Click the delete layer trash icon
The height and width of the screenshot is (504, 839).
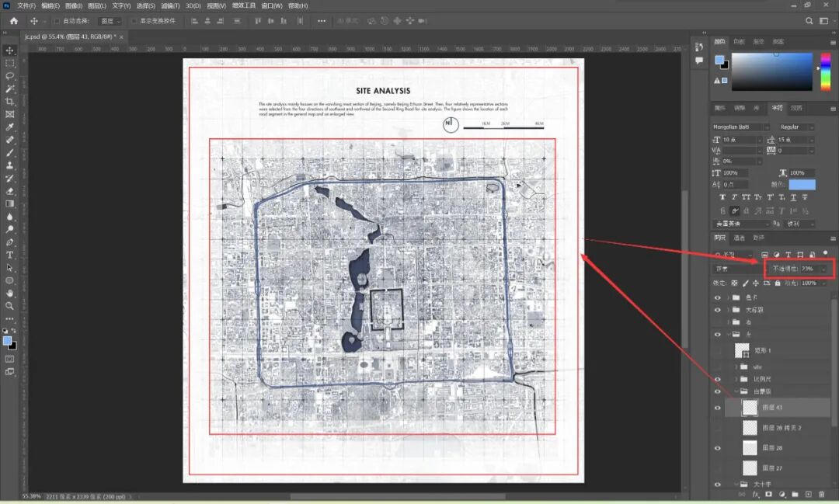[x=822, y=495]
